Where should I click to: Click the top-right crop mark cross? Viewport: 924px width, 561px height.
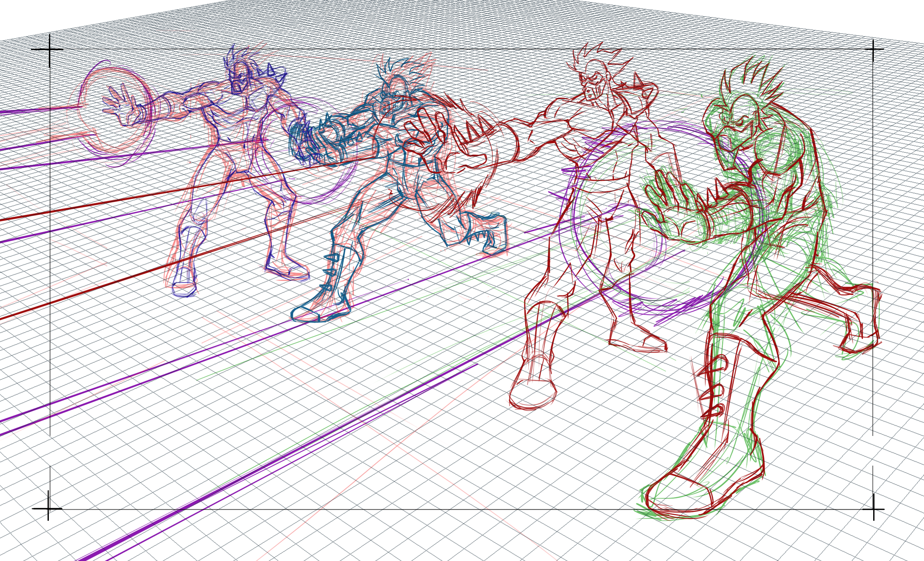tap(874, 49)
